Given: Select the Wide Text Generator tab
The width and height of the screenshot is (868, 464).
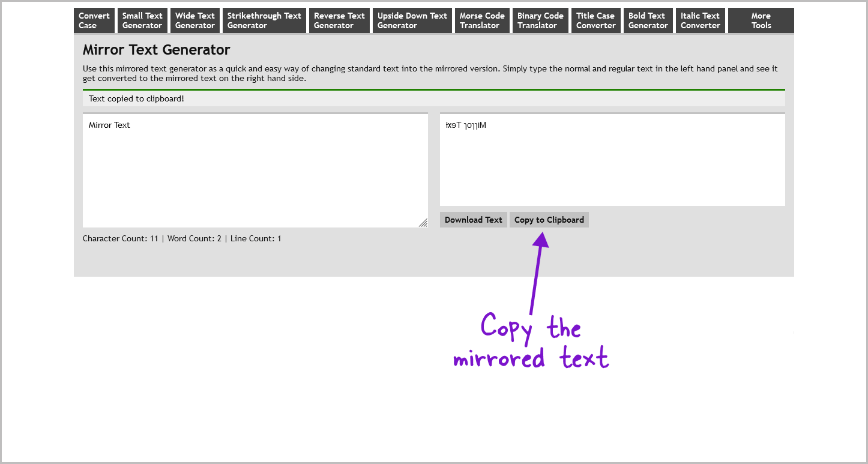Looking at the screenshot, I should [194, 20].
